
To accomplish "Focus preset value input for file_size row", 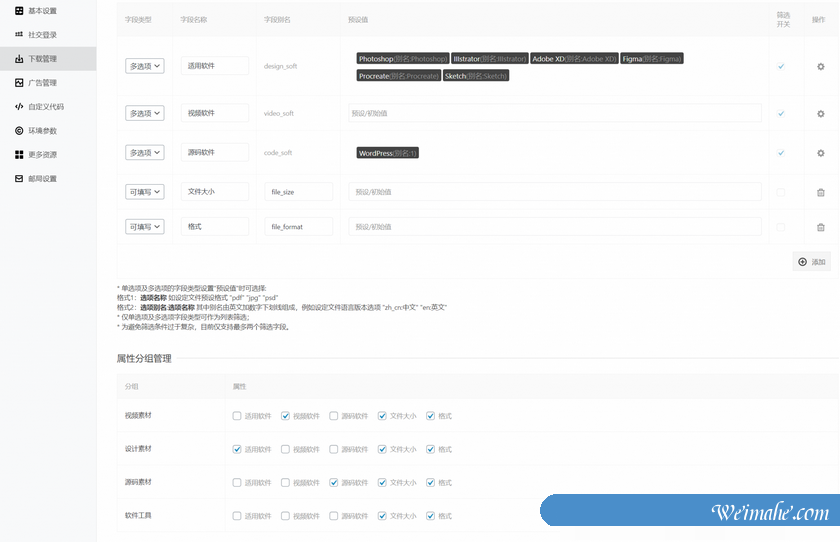I will click(555, 192).
